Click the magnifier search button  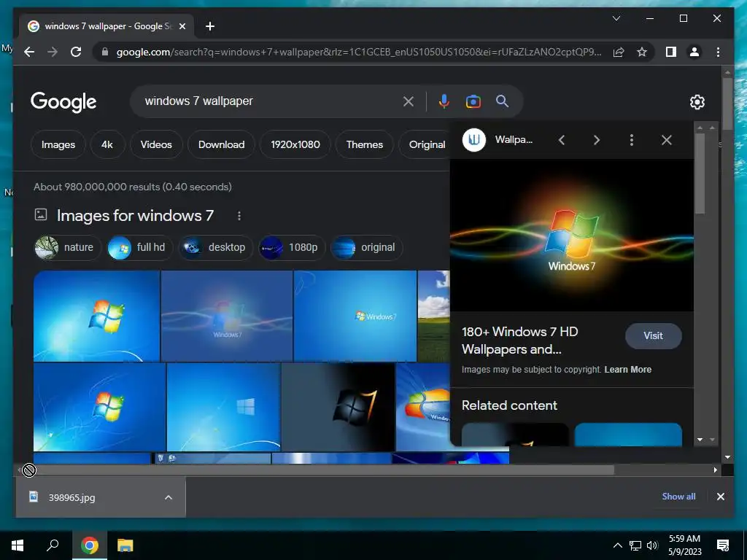(x=502, y=101)
